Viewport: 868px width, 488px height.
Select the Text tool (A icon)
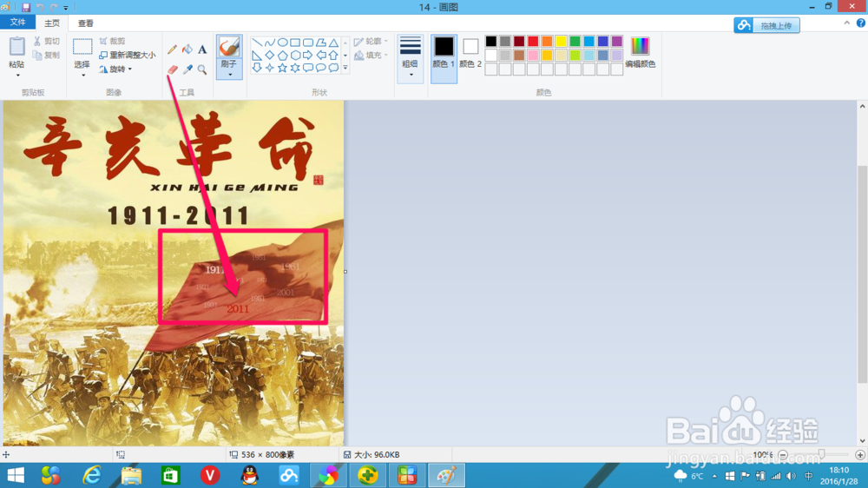pyautogui.click(x=202, y=49)
